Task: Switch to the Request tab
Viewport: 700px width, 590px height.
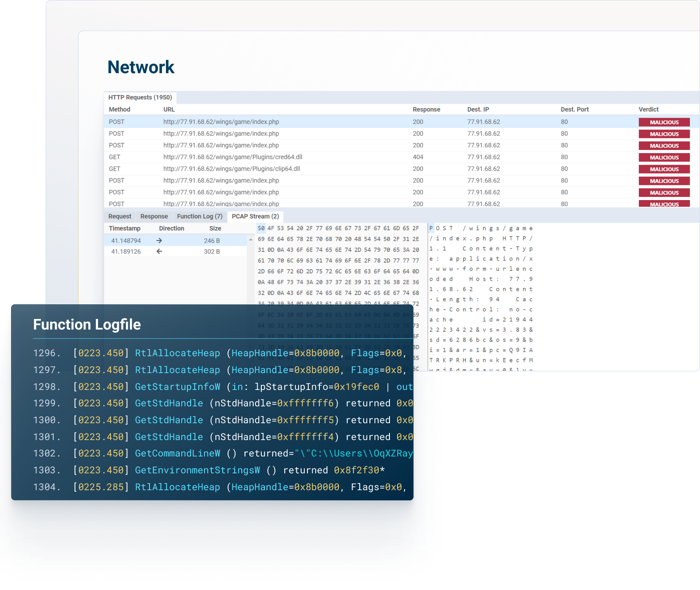Action: (120, 216)
